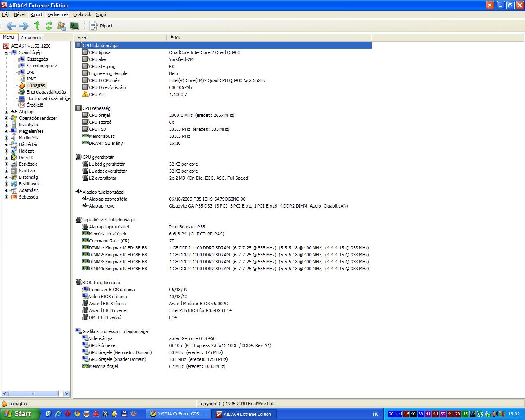Open the Eszközök menu
This screenshot has height=420, width=525.
pyautogui.click(x=82, y=14)
